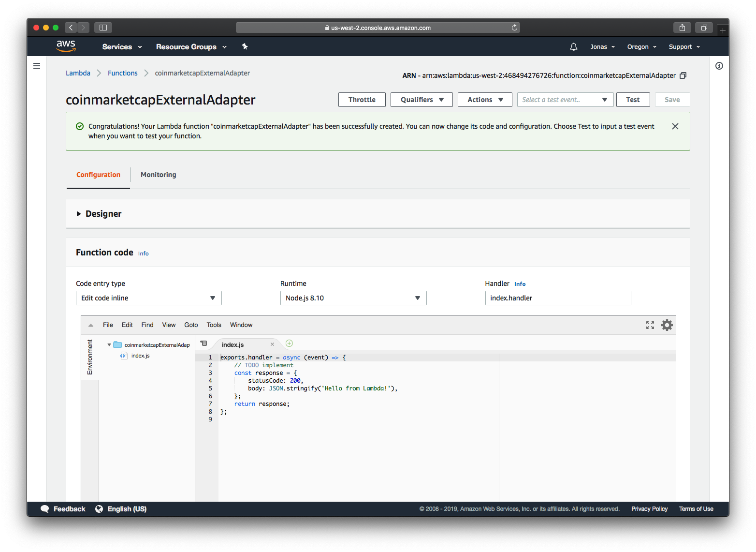Open a new Safari tab
This screenshot has height=552, width=756.
[x=723, y=30]
